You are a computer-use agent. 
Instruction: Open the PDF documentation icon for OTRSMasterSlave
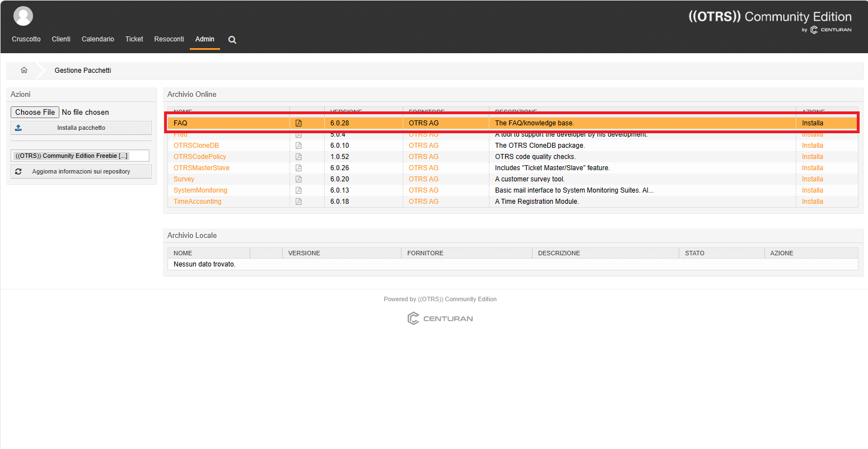coord(298,168)
